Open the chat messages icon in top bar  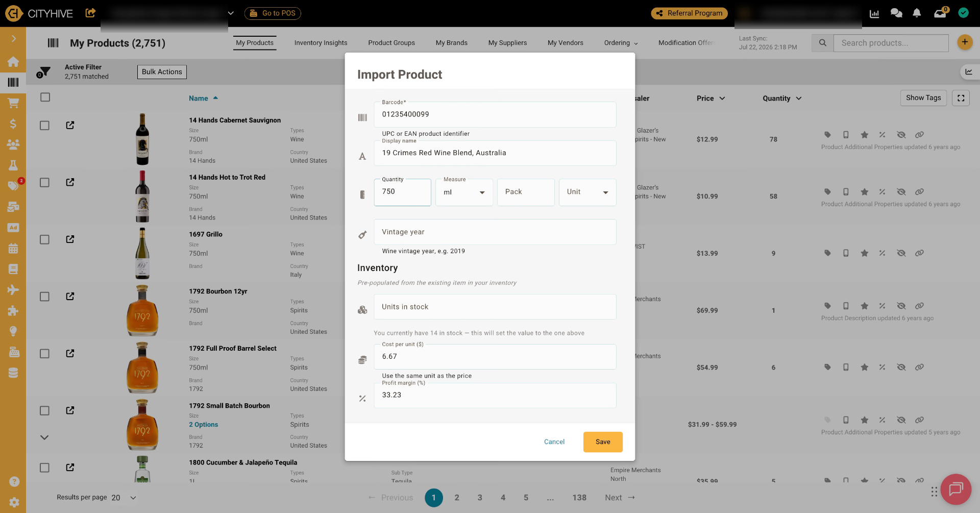pyautogui.click(x=896, y=13)
